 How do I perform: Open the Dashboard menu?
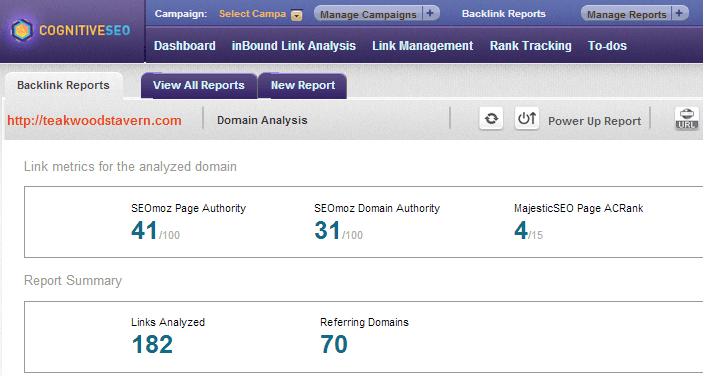[x=185, y=46]
